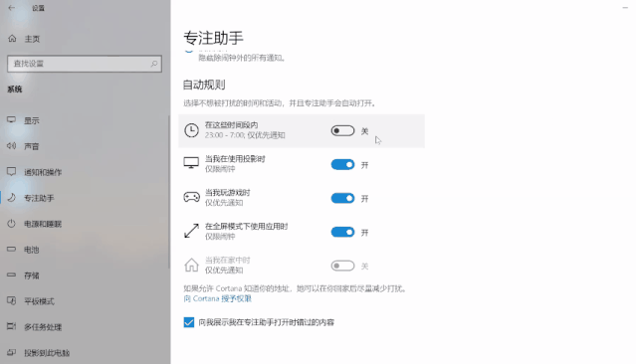
Task: Click the 多任务处理 multitasking icon
Action: 11,326
